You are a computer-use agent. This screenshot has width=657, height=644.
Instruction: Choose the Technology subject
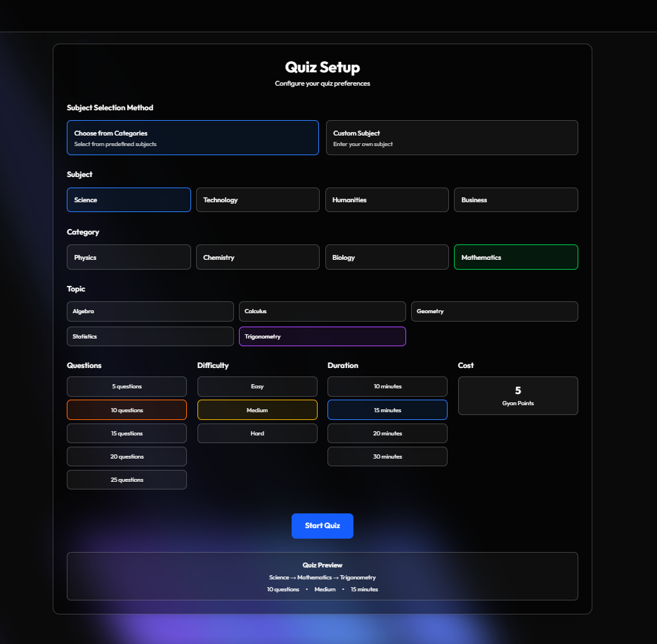258,199
